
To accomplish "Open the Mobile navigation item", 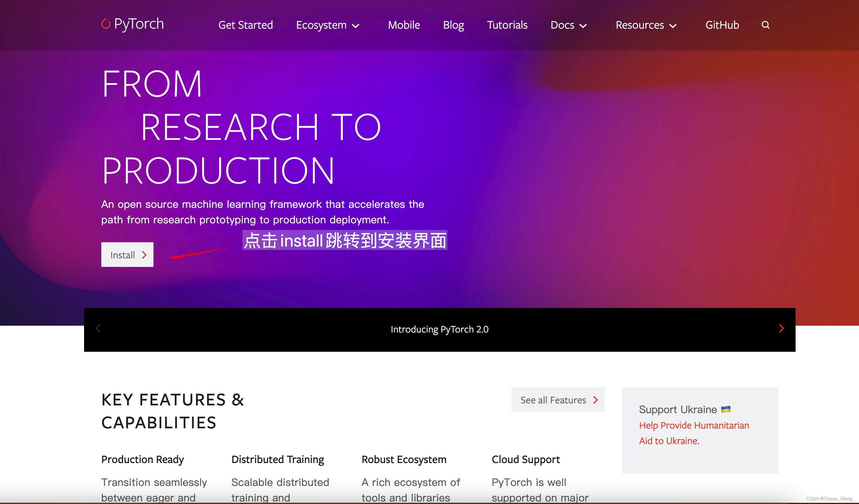I will tap(404, 25).
